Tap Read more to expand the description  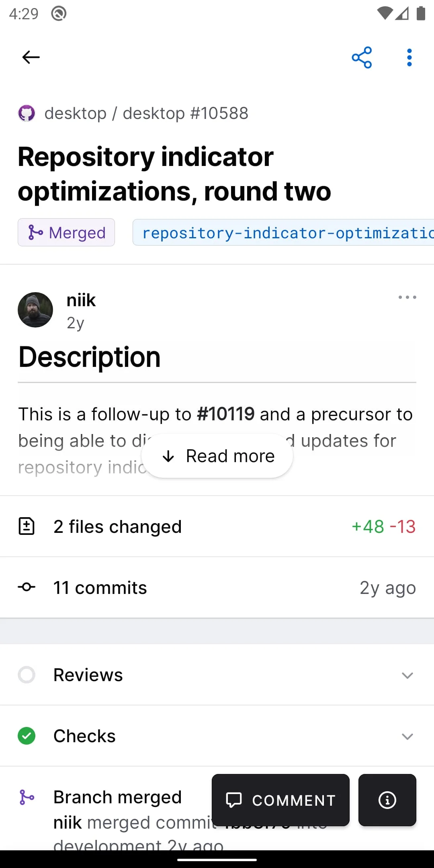(x=217, y=456)
